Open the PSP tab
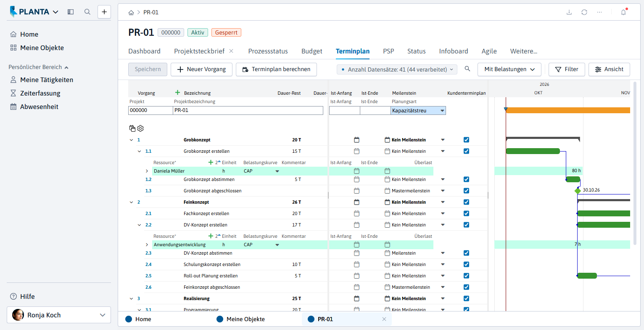Image resolution: width=644 pixels, height=330 pixels. 388,51
